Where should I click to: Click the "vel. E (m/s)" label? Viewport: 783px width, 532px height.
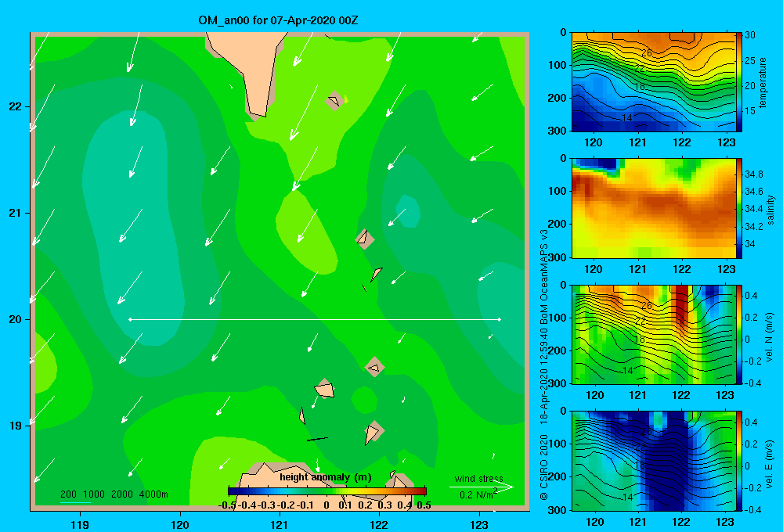point(770,463)
